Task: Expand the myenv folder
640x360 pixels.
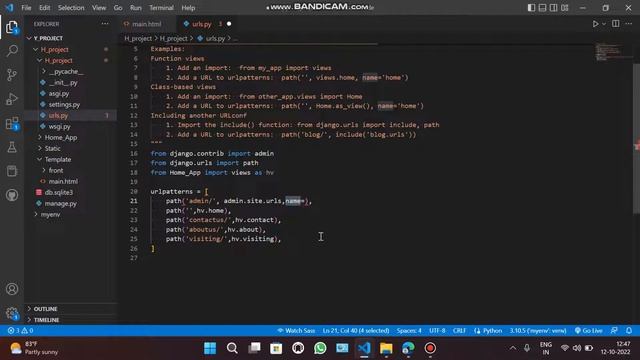Action: [50, 214]
